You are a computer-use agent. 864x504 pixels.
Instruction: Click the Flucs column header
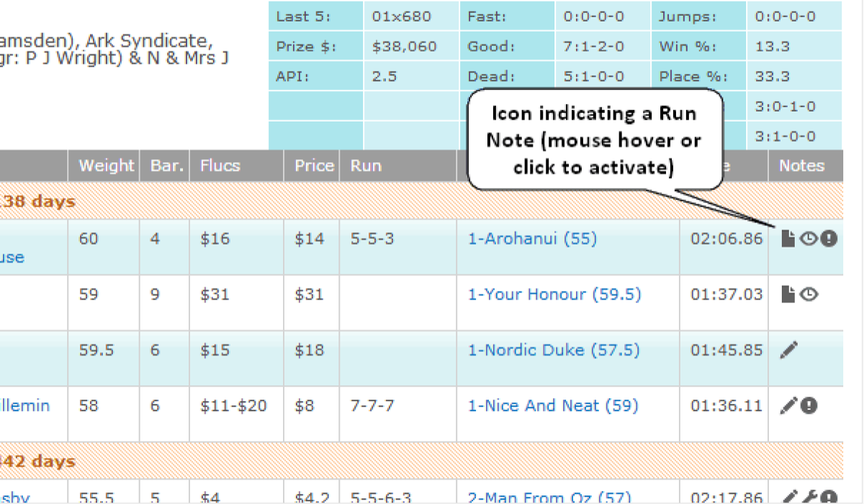tap(220, 166)
